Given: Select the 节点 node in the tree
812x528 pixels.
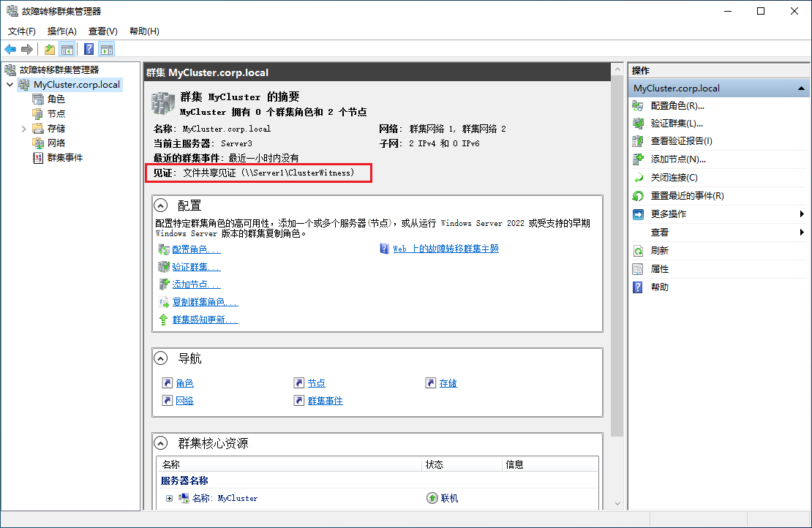Looking at the screenshot, I should pos(56,113).
